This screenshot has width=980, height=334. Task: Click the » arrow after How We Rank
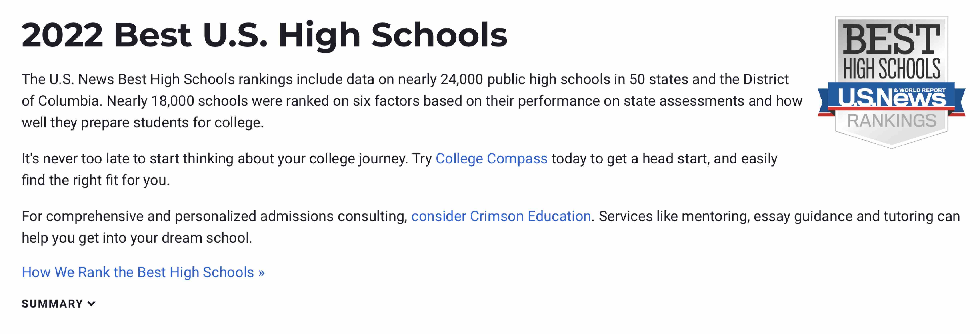[x=261, y=272]
